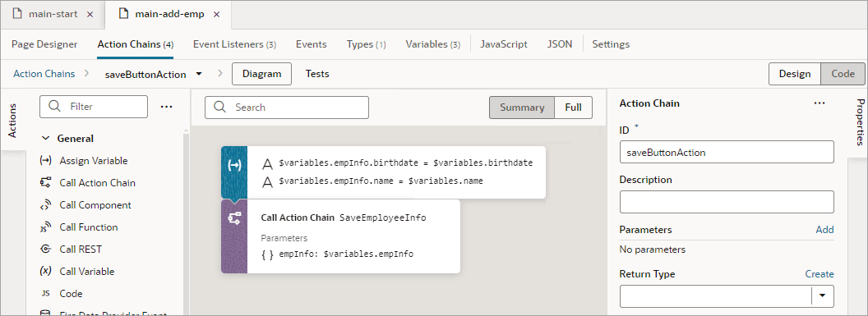
Task: Select the Action Chains (4) tab
Action: click(136, 44)
